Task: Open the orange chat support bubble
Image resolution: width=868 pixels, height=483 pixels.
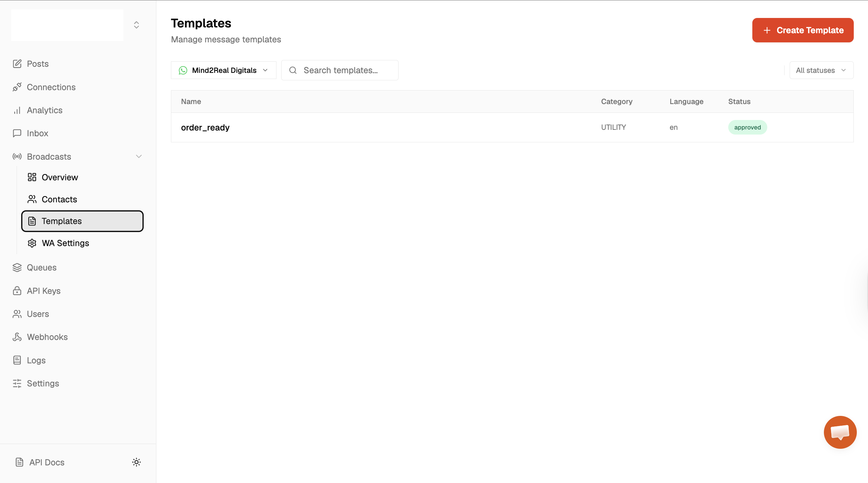Action: (840, 432)
